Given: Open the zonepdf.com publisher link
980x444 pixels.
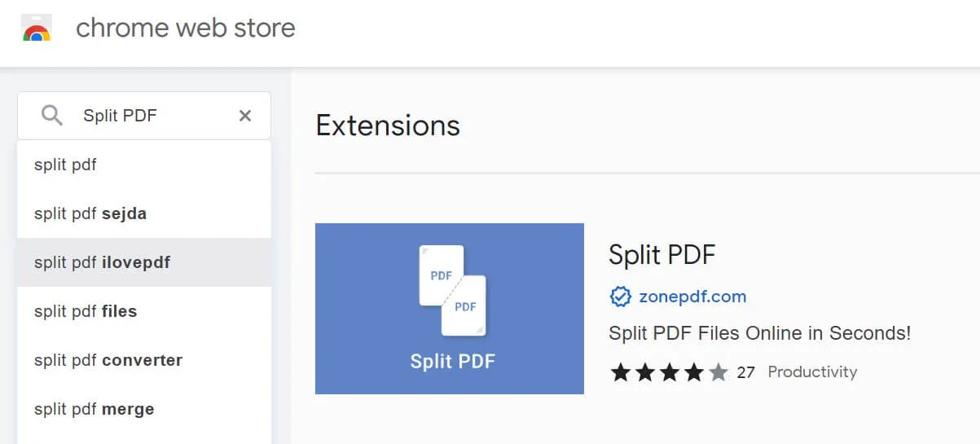Looking at the screenshot, I should [692, 297].
